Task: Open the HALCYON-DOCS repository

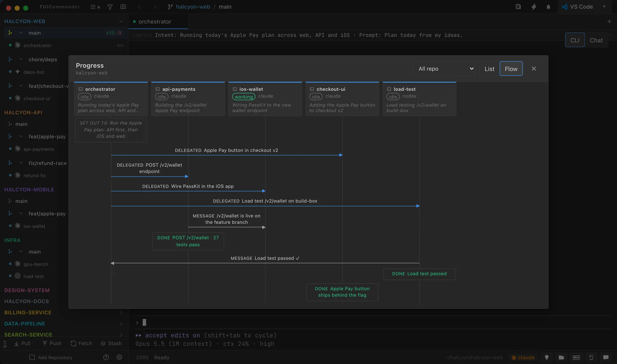Action: tap(27, 301)
